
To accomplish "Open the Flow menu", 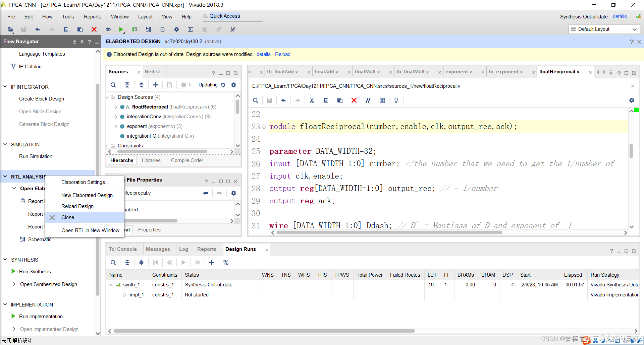I will (47, 17).
